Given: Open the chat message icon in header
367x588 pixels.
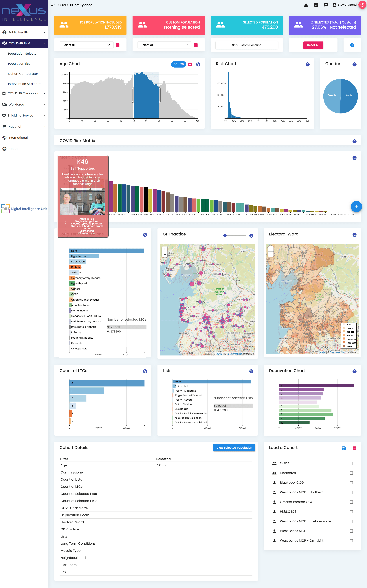Looking at the screenshot, I should click(x=326, y=5).
